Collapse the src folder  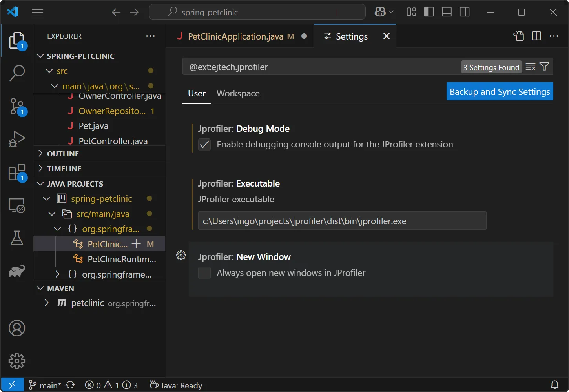coord(99,71)
